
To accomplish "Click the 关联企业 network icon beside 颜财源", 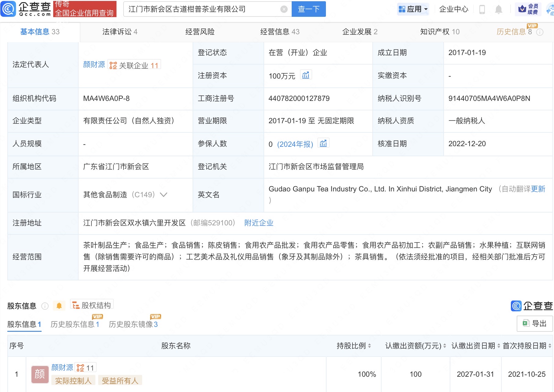I will (x=113, y=65).
